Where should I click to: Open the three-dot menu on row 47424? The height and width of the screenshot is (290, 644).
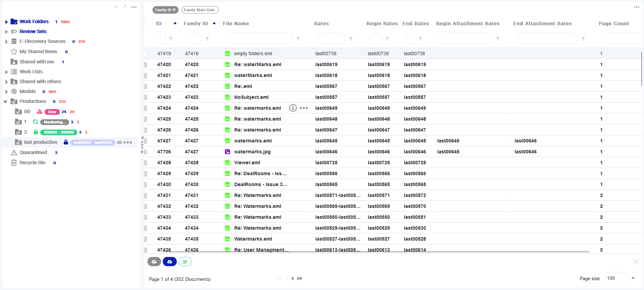click(304, 108)
